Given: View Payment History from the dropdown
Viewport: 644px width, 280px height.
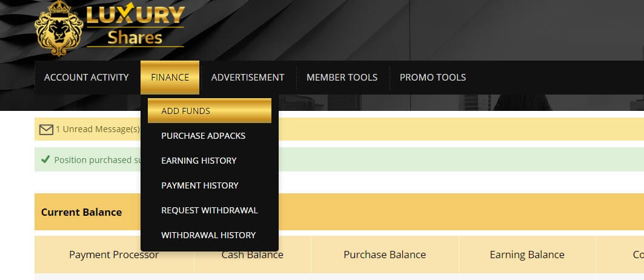Looking at the screenshot, I should click(x=199, y=185).
